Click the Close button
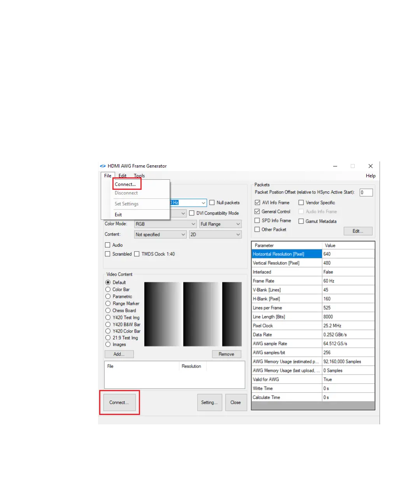The image size is (420, 504). pos(236,402)
